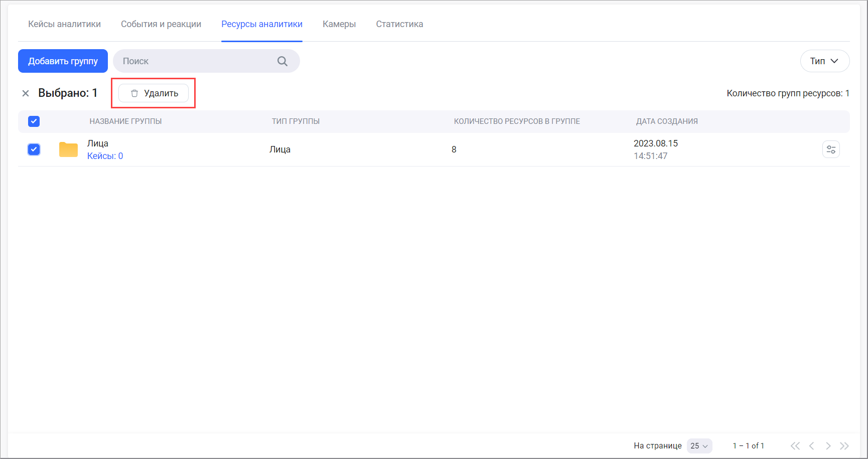Go to the next page arrow
Image resolution: width=868 pixels, height=459 pixels.
(x=828, y=445)
